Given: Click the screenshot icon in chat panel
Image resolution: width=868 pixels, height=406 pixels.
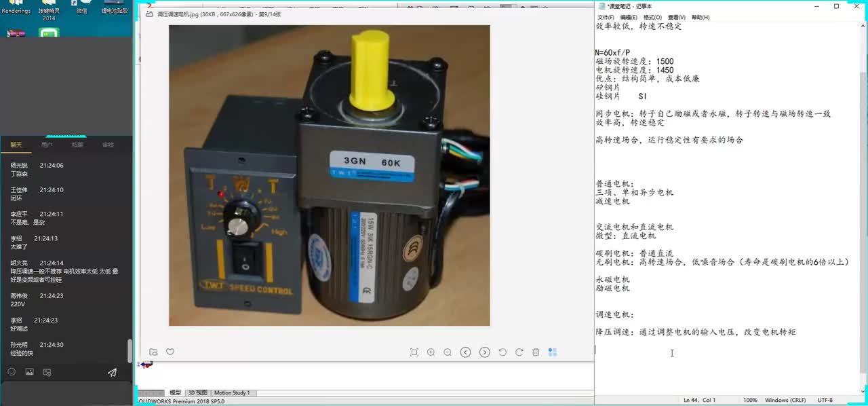Looking at the screenshot, I should (47, 372).
